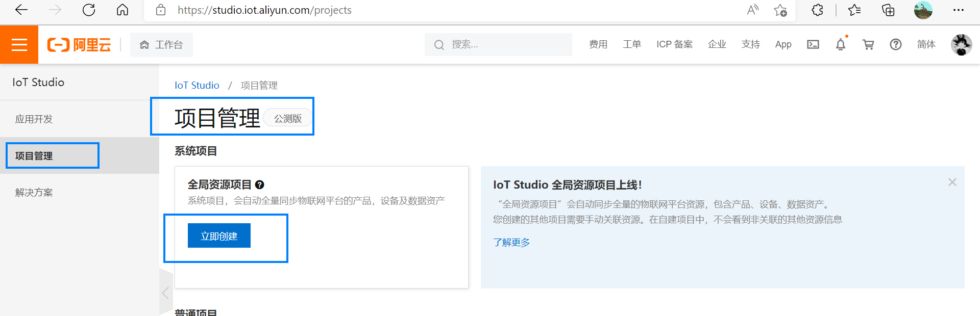980x316 pixels.
Task: Open the ICP 备案 menu
Action: (675, 44)
